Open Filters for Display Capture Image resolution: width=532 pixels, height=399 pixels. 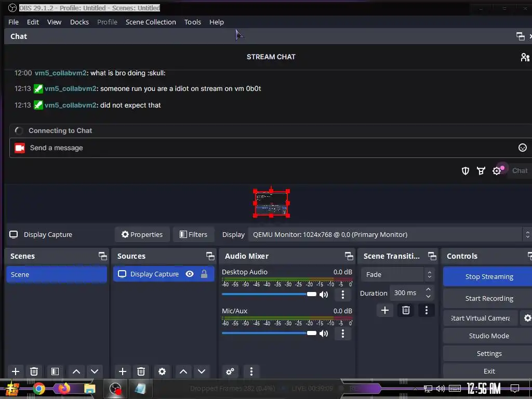tap(193, 234)
